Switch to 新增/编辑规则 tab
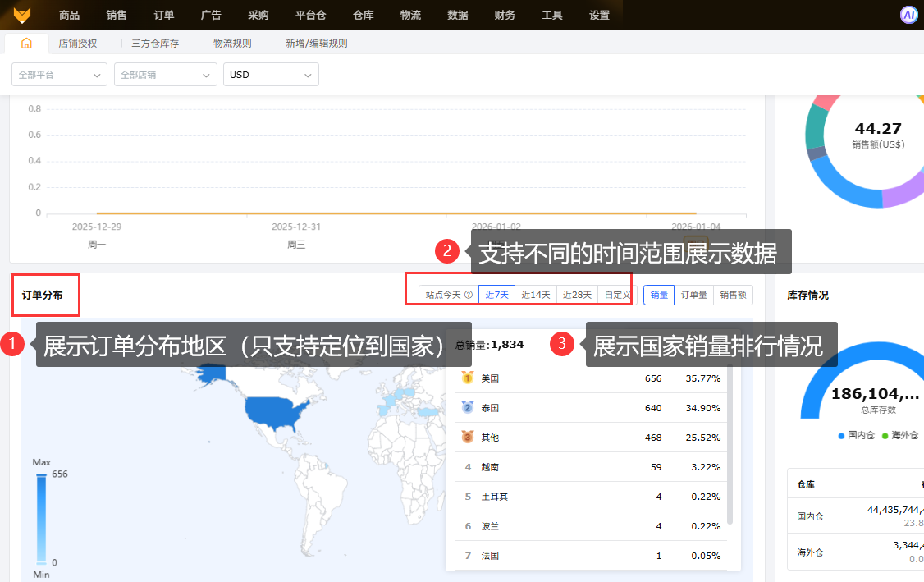 coord(317,44)
